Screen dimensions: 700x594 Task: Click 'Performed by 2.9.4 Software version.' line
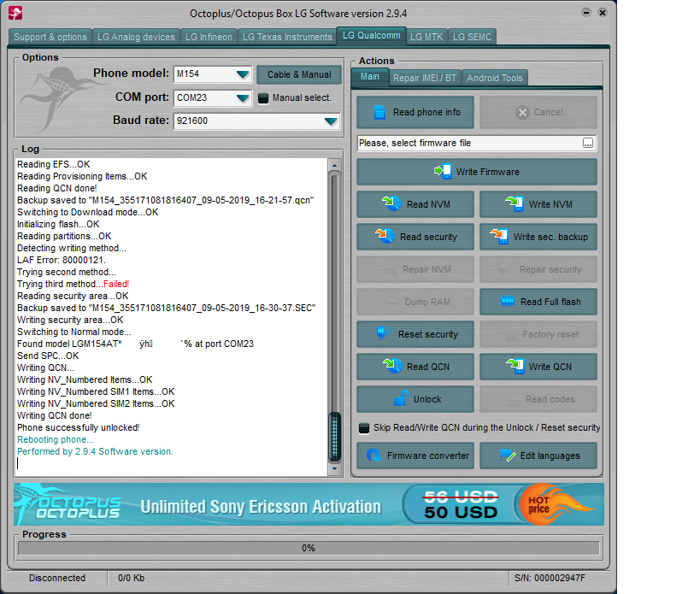click(95, 451)
